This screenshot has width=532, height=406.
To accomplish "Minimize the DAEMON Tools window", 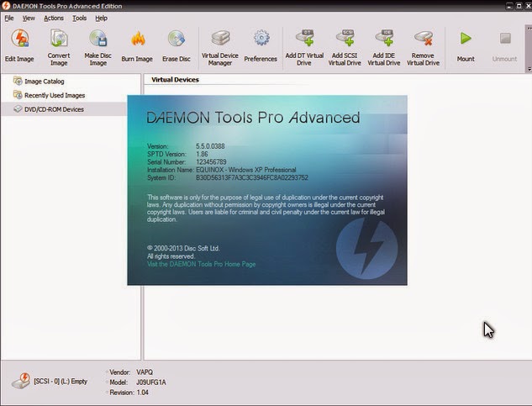I will (x=509, y=6).
